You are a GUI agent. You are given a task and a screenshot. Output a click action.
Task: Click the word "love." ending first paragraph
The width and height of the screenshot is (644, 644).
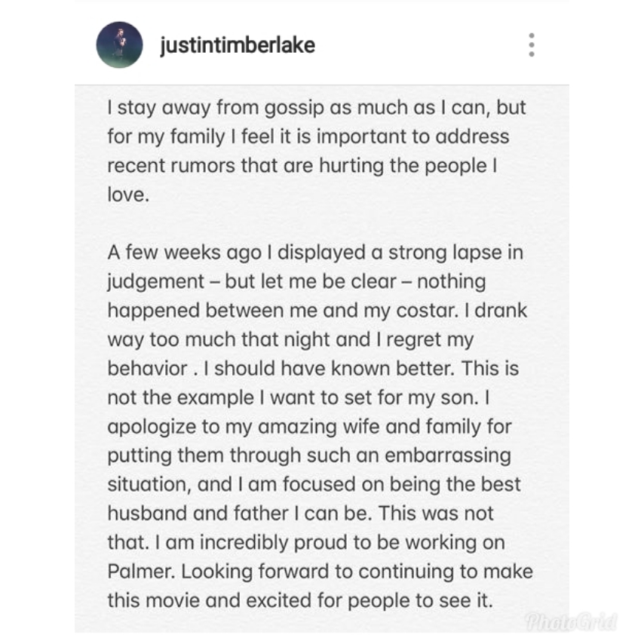coord(125,195)
